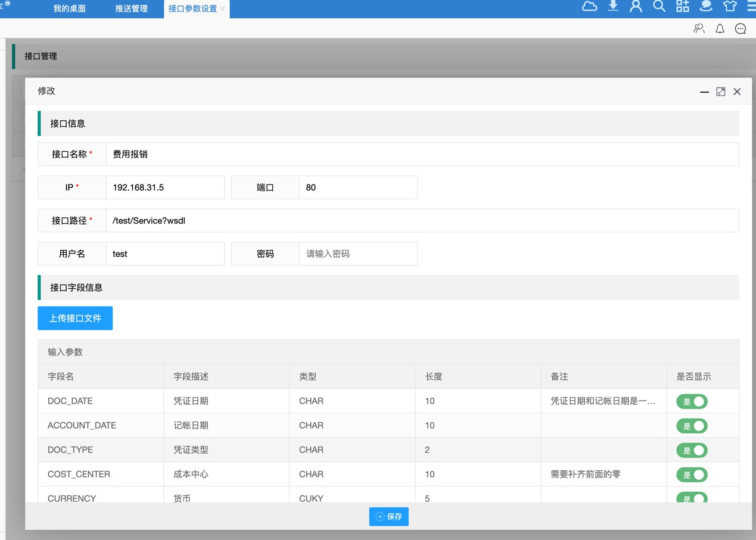Toggle 是否显示 switch for COST_CENTER
The image size is (756, 540).
[692, 475]
